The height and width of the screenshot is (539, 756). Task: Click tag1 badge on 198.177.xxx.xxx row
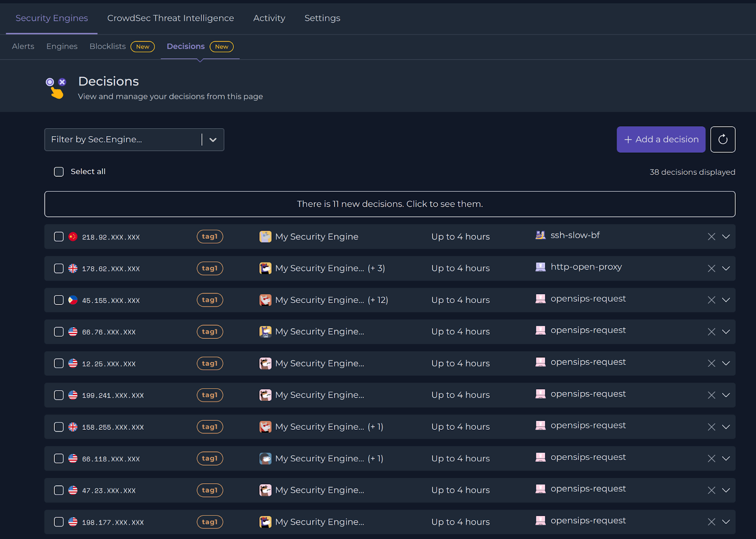210,522
